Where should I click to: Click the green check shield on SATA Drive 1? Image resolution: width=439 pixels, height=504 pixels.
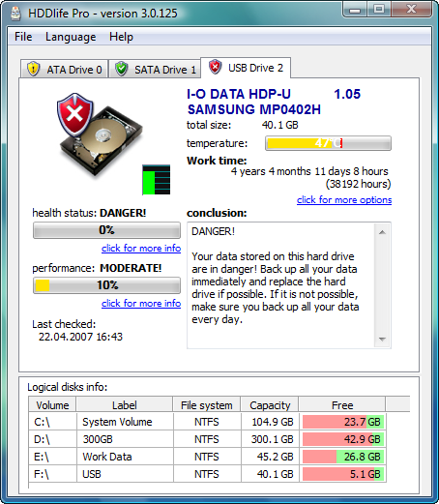(121, 69)
